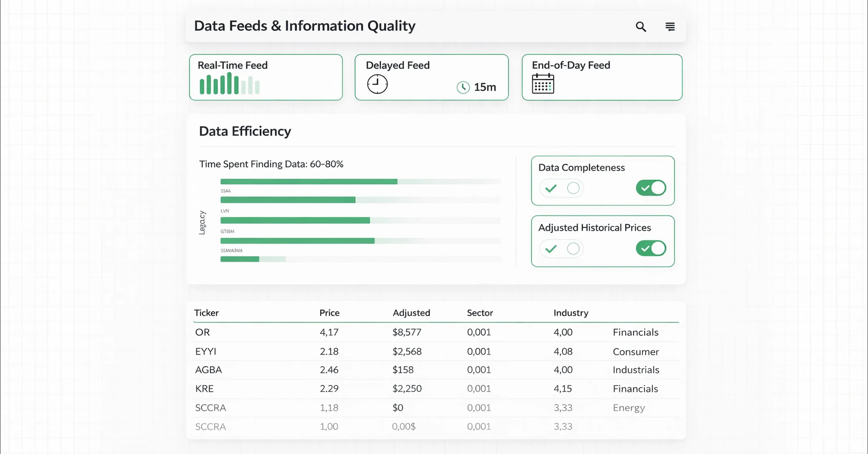Click the $2,250 adjusted value

click(407, 389)
